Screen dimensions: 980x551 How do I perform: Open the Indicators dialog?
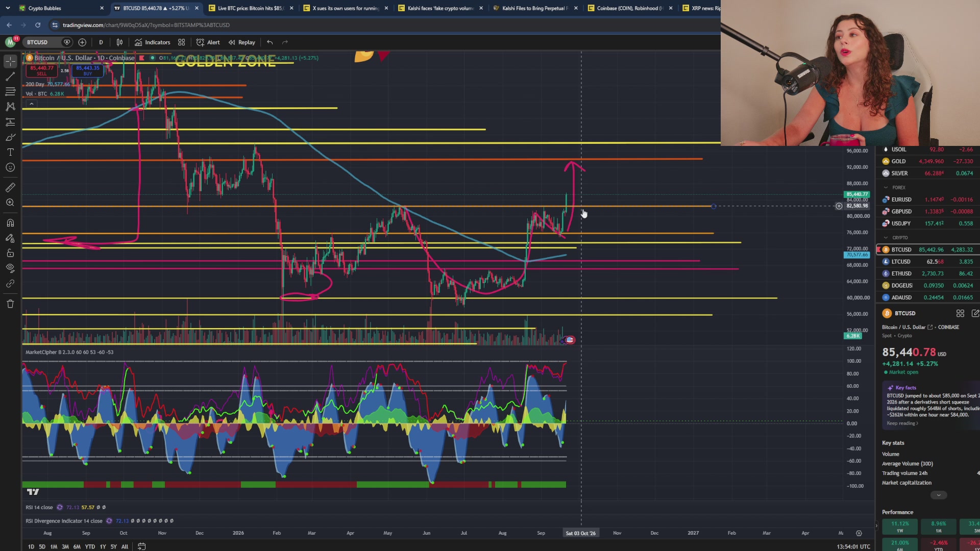point(152,42)
